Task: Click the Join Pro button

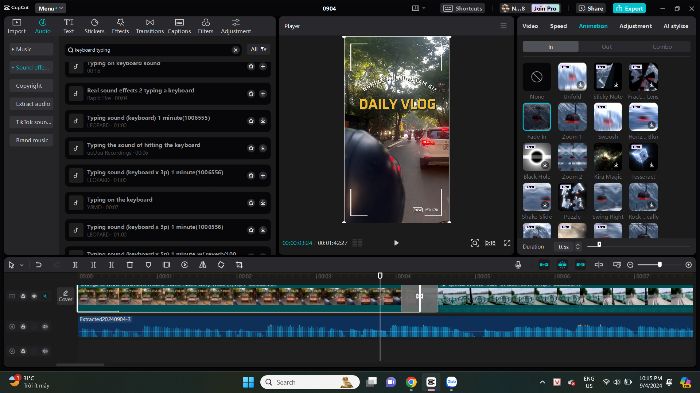Action: tap(545, 8)
